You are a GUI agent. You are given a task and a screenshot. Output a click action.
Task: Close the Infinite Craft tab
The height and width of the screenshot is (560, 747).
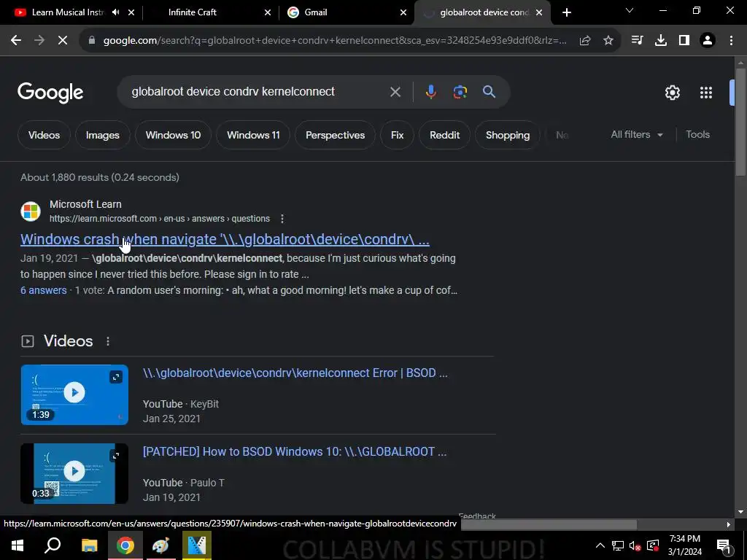(x=268, y=12)
